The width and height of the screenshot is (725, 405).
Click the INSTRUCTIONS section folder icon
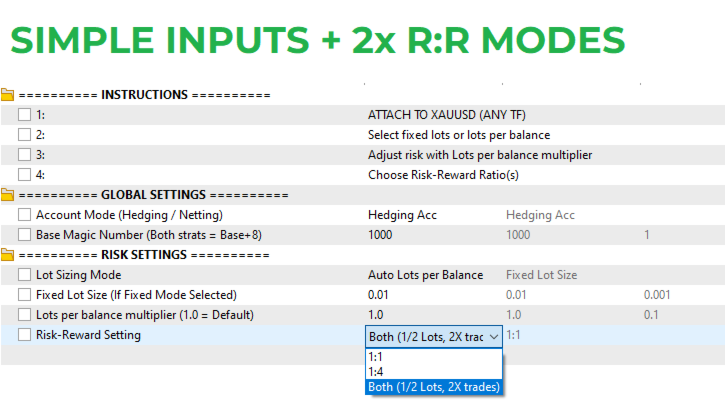(x=7, y=95)
